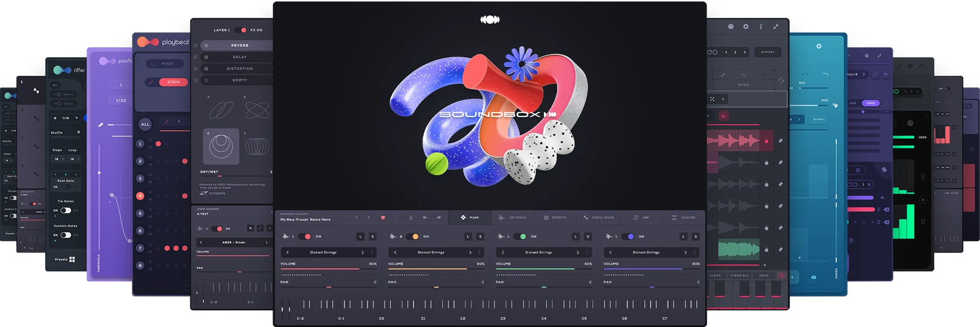The image size is (980, 327).
Task: Click the Soundbox logo at the top
Action: (490, 20)
